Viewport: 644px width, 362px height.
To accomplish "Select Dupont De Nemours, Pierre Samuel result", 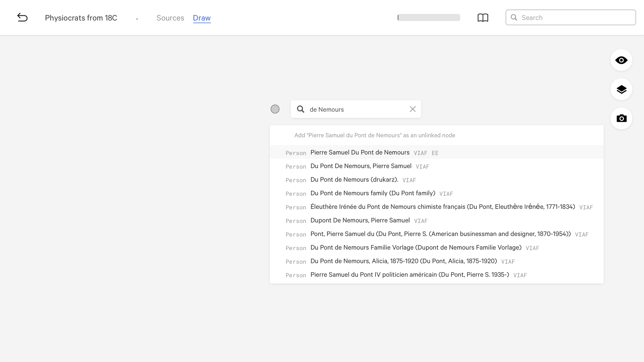I will pyautogui.click(x=436, y=220).
